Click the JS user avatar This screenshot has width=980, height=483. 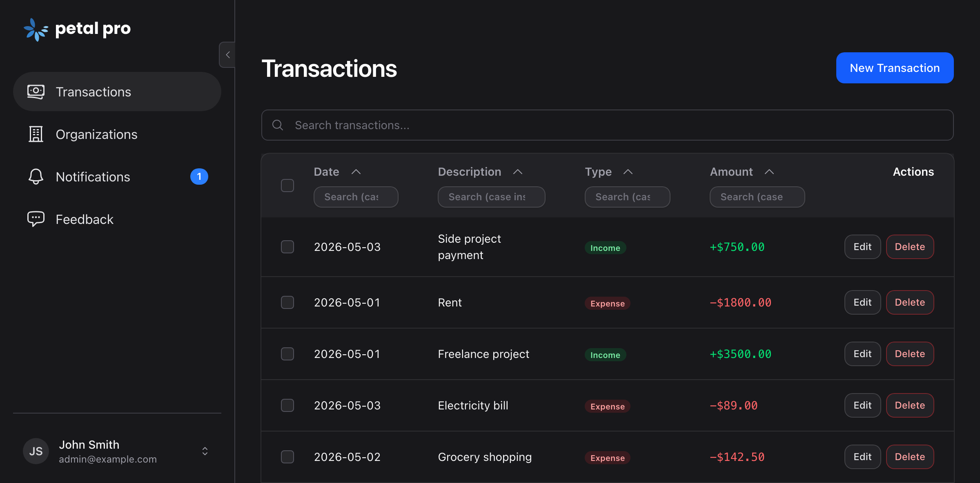coord(36,451)
